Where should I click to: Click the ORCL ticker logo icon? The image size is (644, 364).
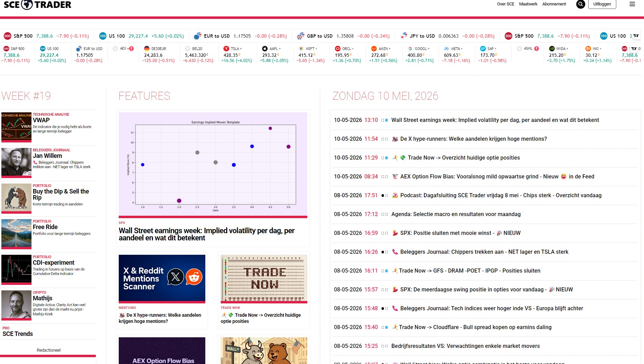tap(338, 49)
